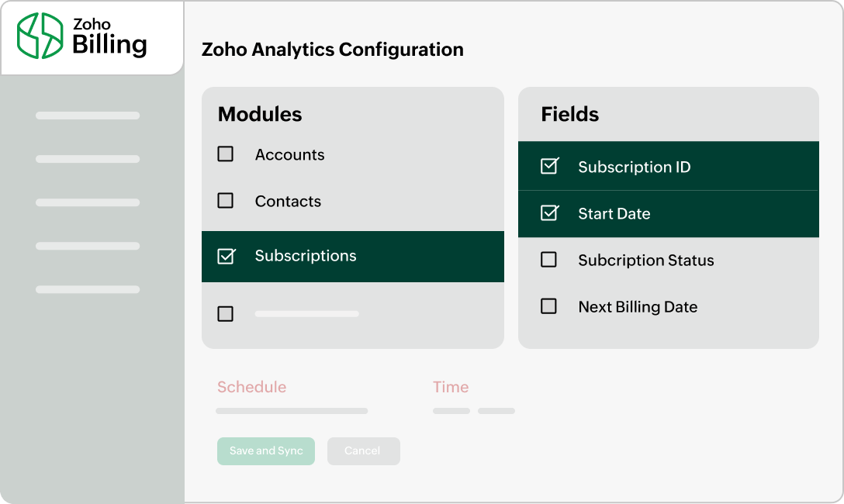Click the Zoho Billing logo icon
The width and height of the screenshot is (844, 504).
point(40,36)
